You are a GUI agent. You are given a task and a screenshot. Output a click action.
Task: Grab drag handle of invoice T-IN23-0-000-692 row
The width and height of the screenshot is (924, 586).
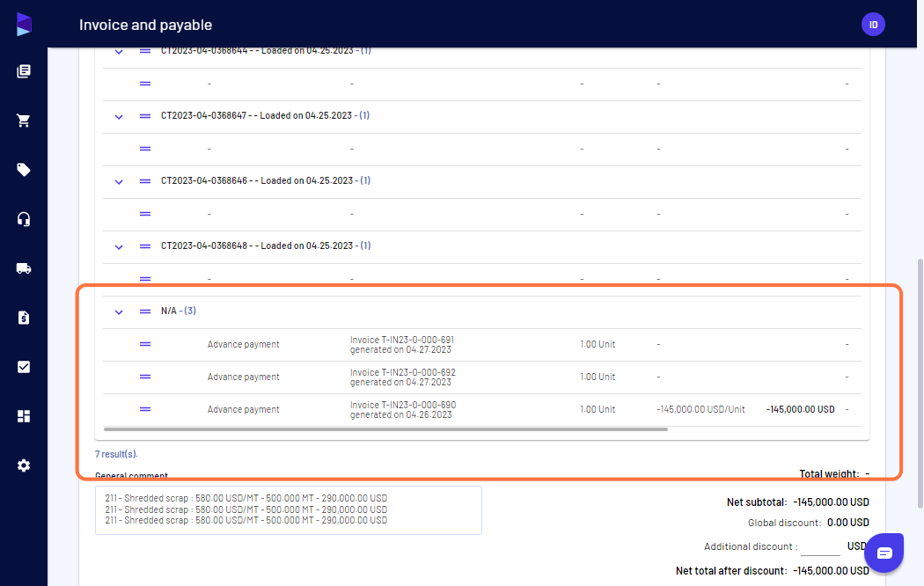pos(145,377)
